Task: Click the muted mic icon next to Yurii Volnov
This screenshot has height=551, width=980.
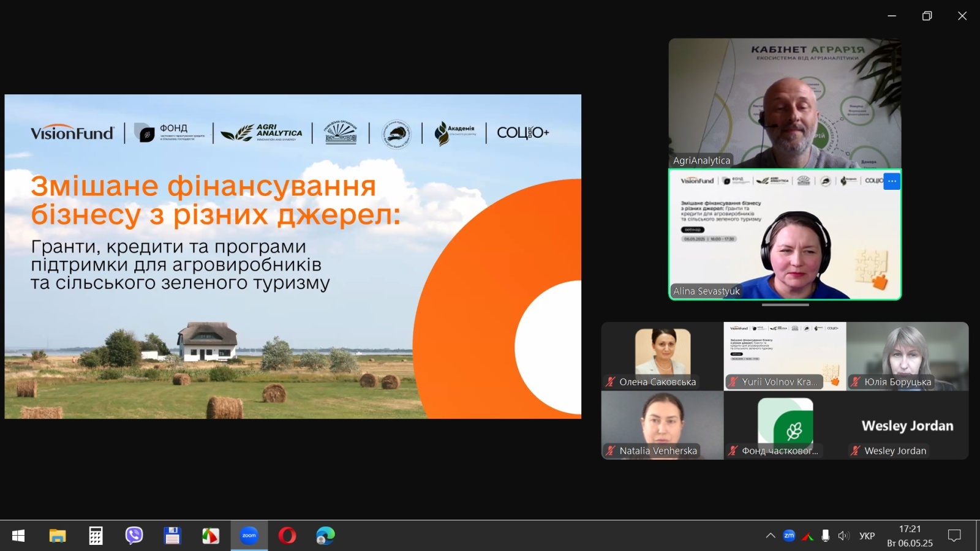Action: click(733, 382)
